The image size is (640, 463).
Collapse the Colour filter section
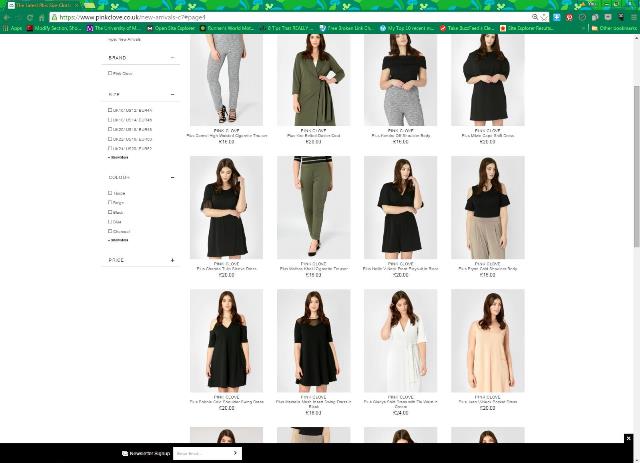coord(173,177)
